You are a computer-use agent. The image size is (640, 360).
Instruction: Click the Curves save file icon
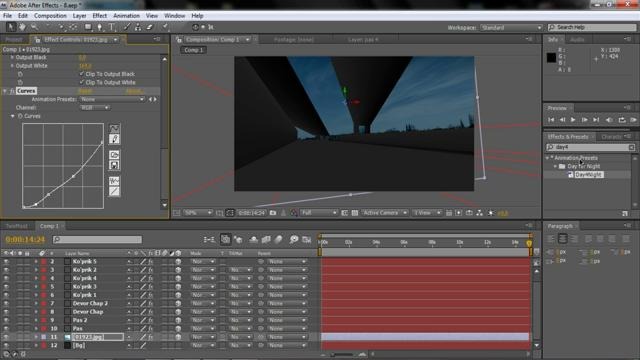click(114, 165)
